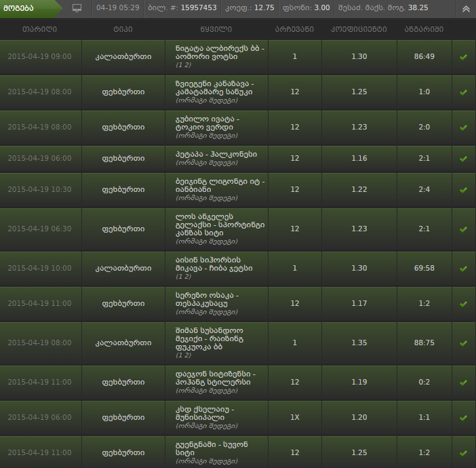Click score 86:49
This screenshot has width=476, height=468.
tap(424, 56)
